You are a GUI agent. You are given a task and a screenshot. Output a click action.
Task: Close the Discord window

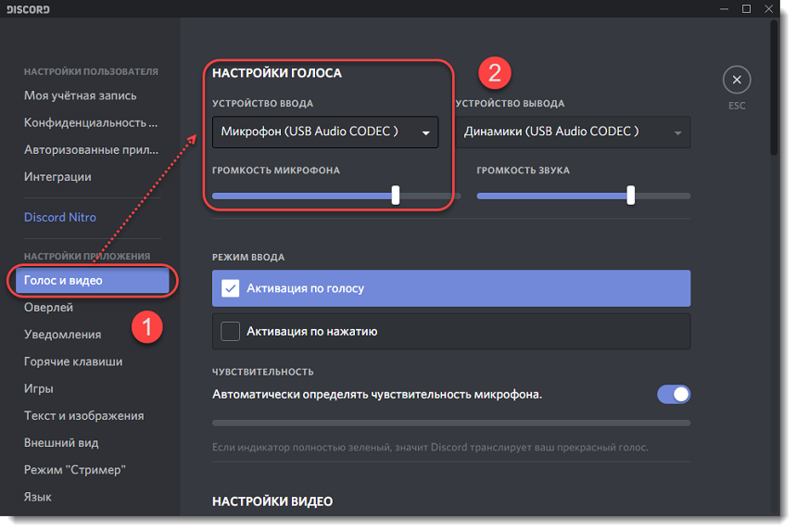coord(768,9)
